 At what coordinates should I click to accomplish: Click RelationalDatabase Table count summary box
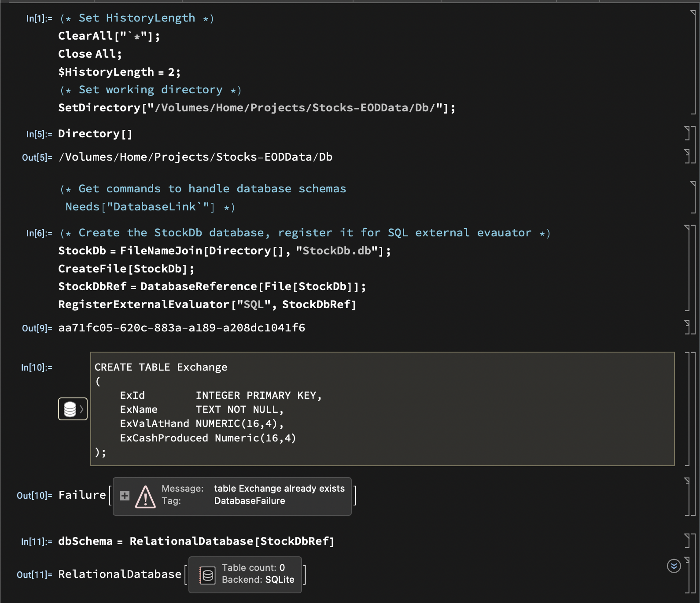[245, 574]
